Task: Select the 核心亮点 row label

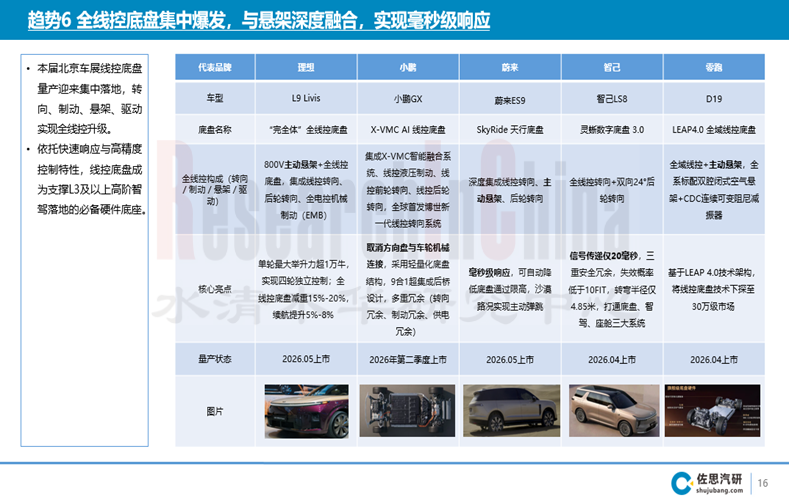Action: [215, 289]
